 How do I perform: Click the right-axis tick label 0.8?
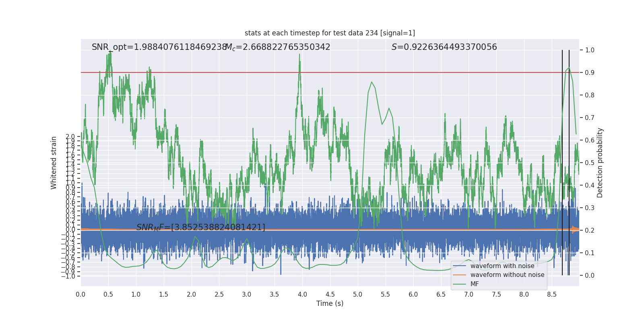click(590, 95)
